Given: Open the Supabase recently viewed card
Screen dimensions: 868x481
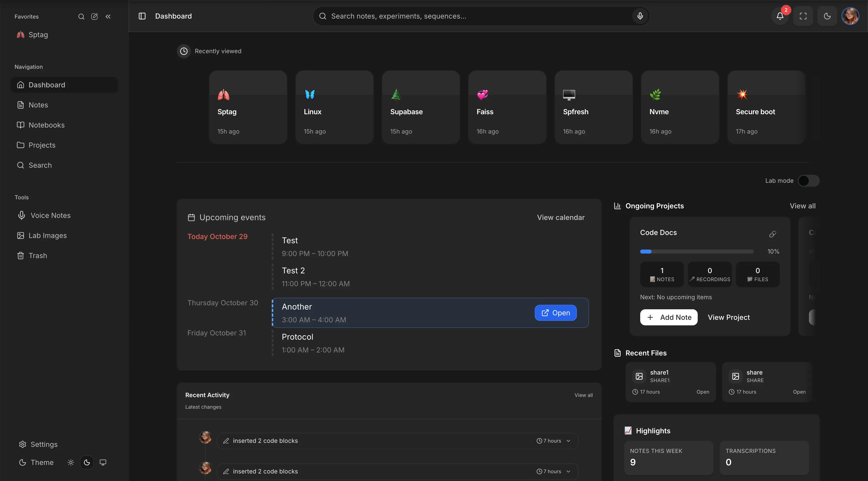Looking at the screenshot, I should 420,107.
